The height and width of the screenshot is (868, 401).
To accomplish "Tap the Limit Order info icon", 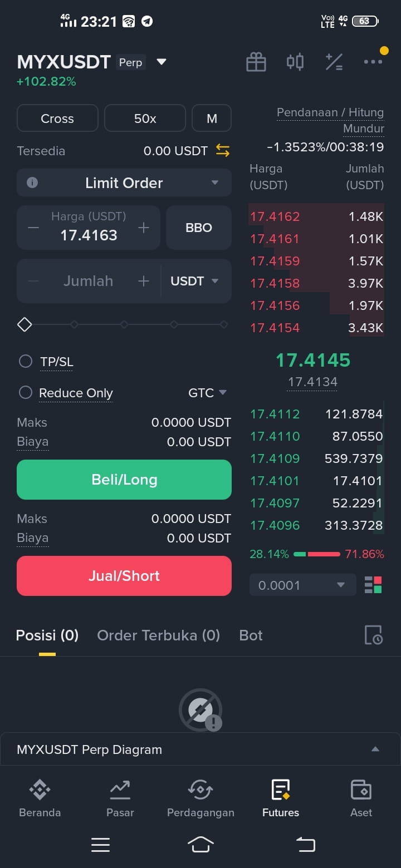I will (x=32, y=183).
